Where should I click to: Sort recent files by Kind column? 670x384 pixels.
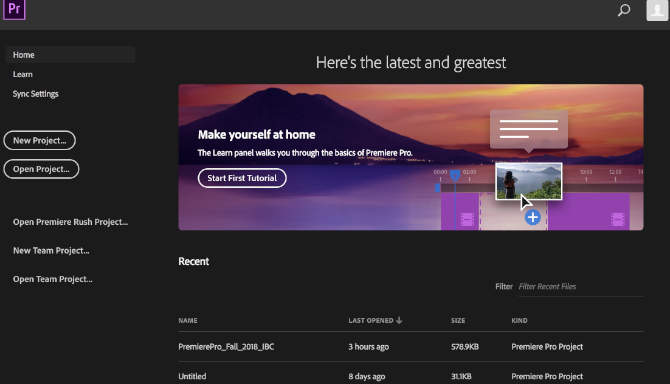pos(520,320)
